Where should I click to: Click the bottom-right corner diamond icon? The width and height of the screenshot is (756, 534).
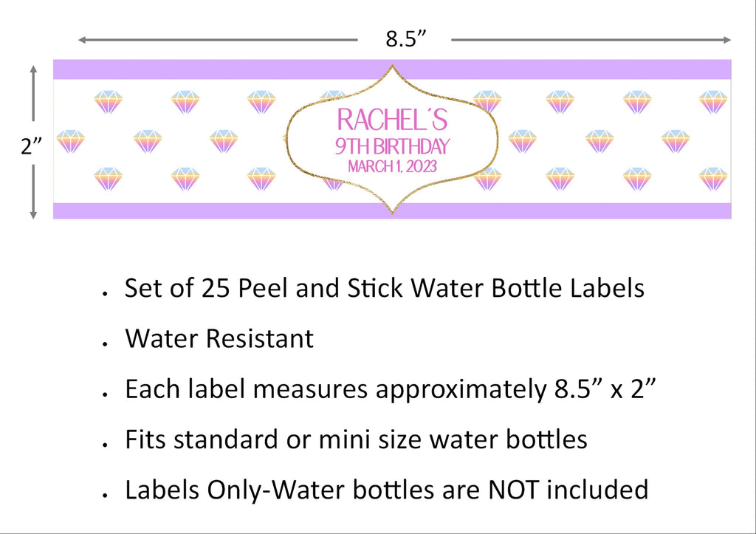(713, 179)
